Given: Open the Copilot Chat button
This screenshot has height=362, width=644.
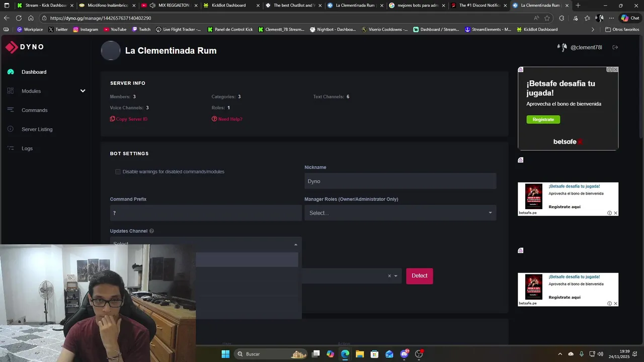Looking at the screenshot, I should click(630, 18).
